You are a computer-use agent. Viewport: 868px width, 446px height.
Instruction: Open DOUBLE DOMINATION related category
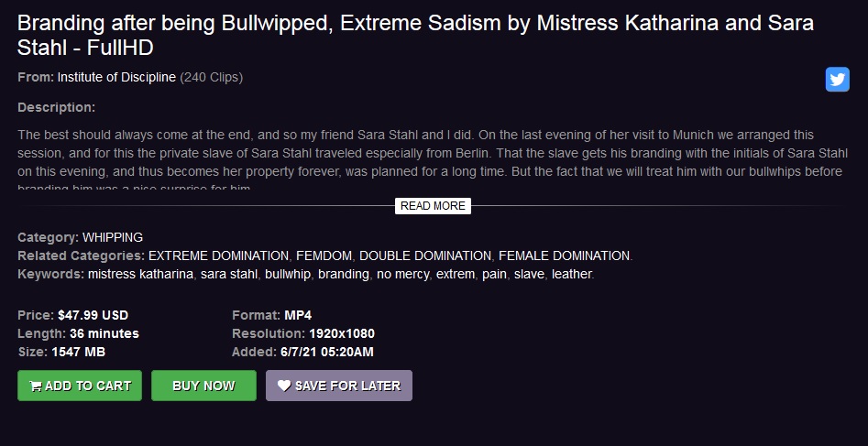(x=425, y=256)
